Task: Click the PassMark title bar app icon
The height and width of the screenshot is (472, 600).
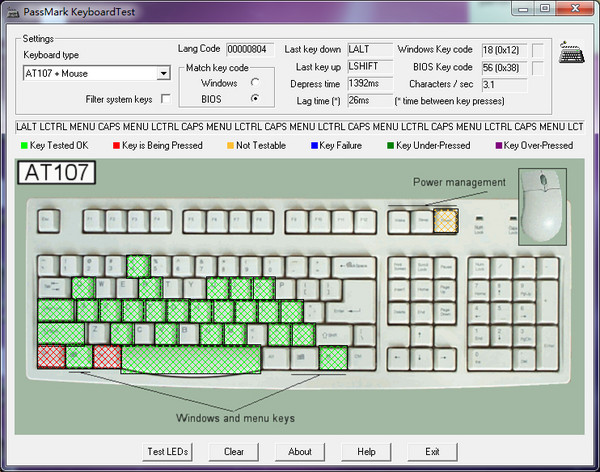Action: tap(13, 12)
